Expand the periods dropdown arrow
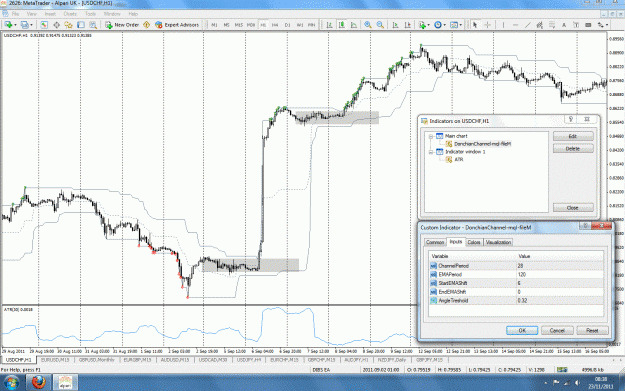 click(444, 25)
